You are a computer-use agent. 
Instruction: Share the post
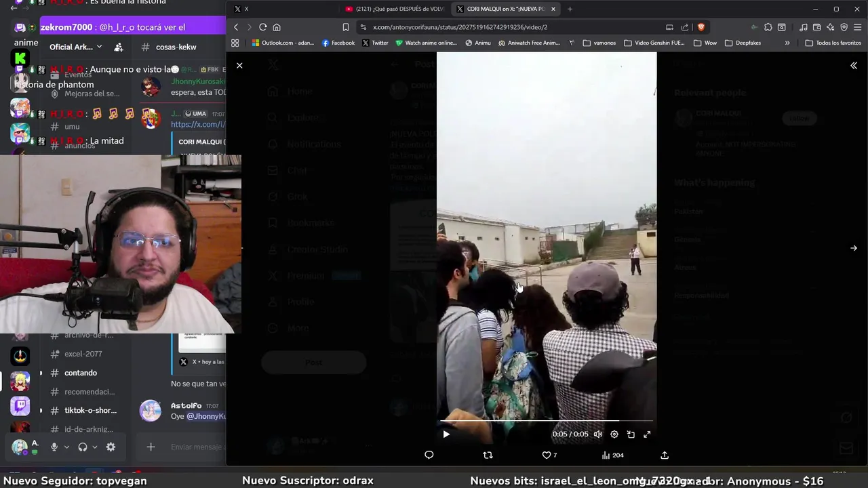coord(665,455)
